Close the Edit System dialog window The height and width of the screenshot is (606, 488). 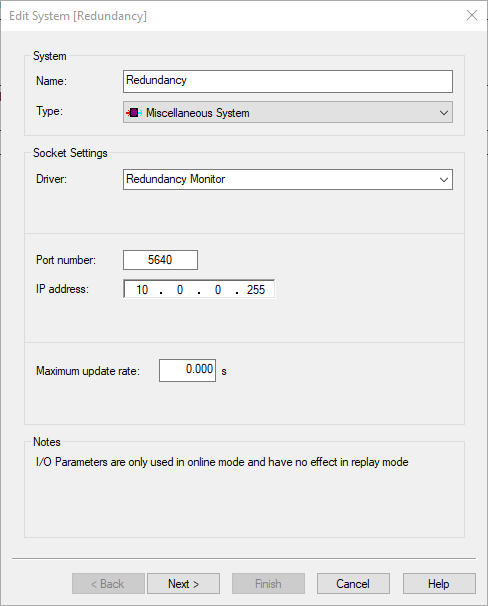point(471,15)
